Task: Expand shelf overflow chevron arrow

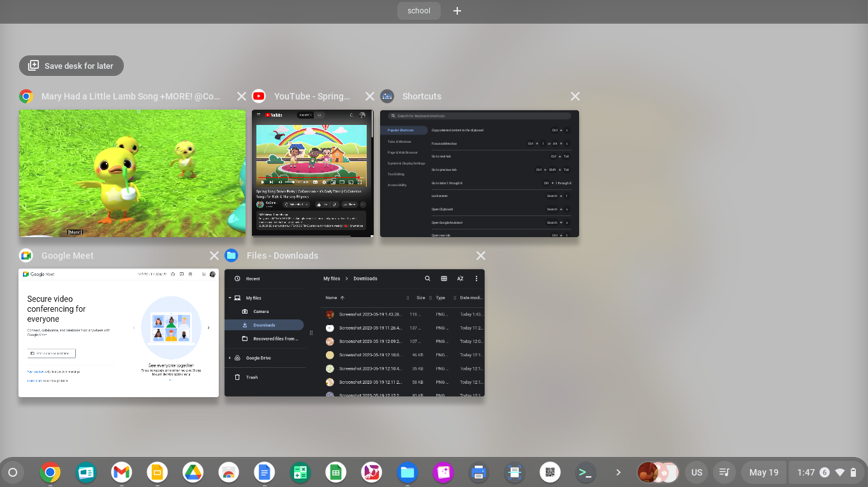Action: 618,472
